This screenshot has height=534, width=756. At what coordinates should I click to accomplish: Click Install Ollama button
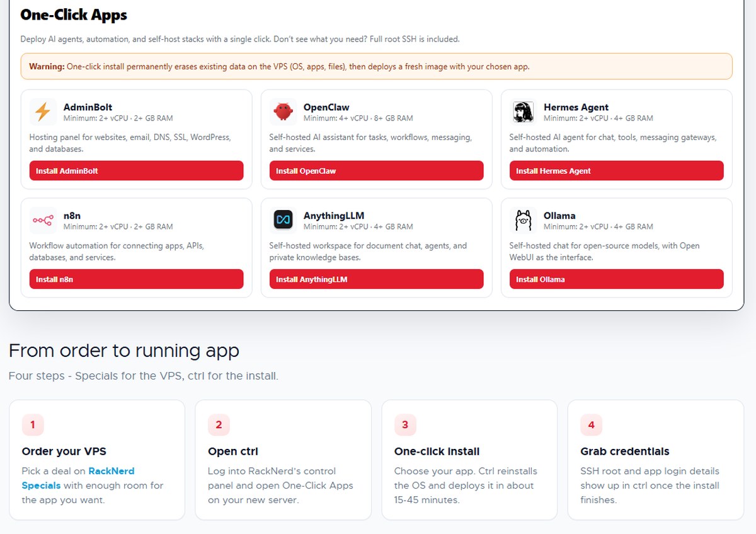pos(616,279)
